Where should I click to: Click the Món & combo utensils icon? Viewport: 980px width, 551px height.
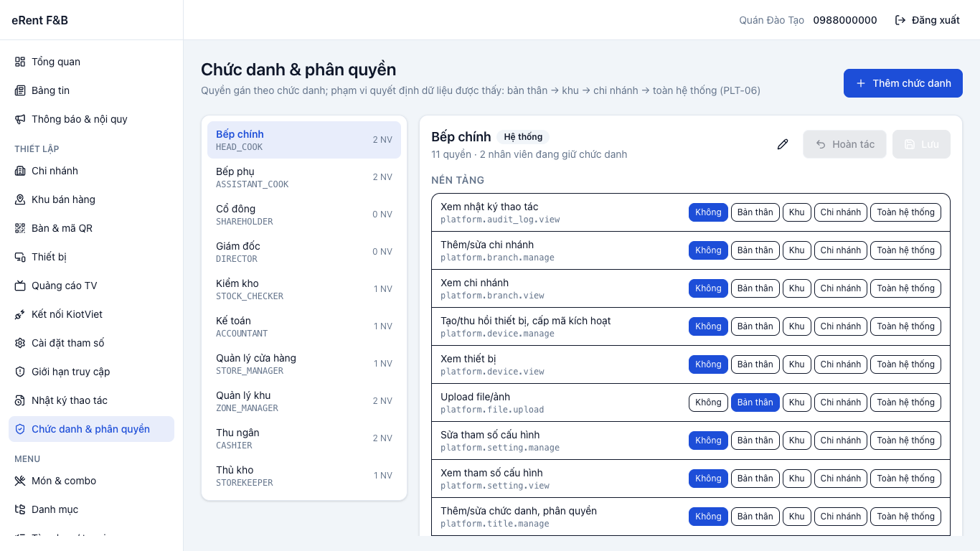[x=20, y=481]
